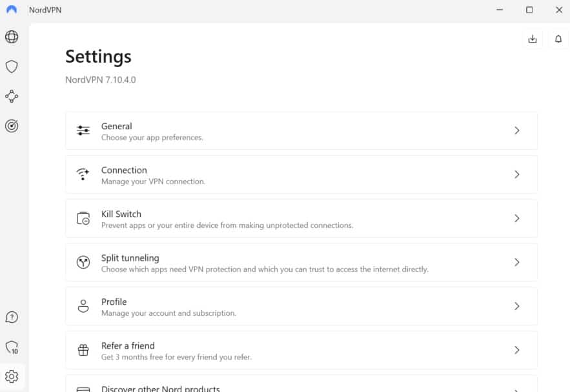The image size is (570, 392).
Task: Click the Kill Switch title text
Action: 121,214
